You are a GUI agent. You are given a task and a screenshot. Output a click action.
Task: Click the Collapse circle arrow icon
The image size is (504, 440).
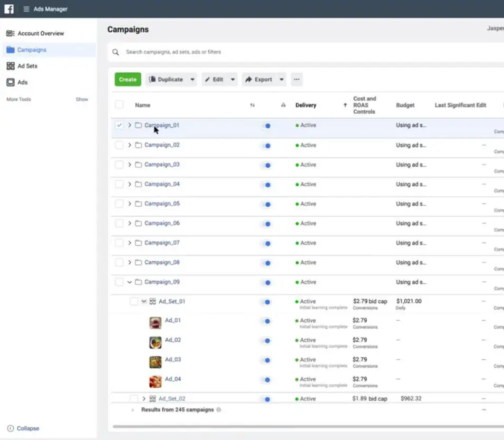coord(11,428)
